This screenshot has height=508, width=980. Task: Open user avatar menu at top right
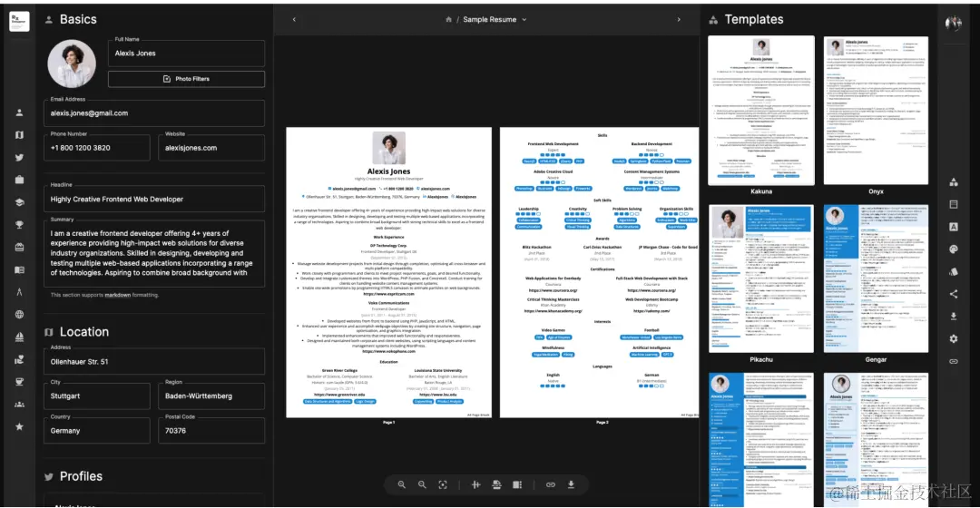(953, 23)
